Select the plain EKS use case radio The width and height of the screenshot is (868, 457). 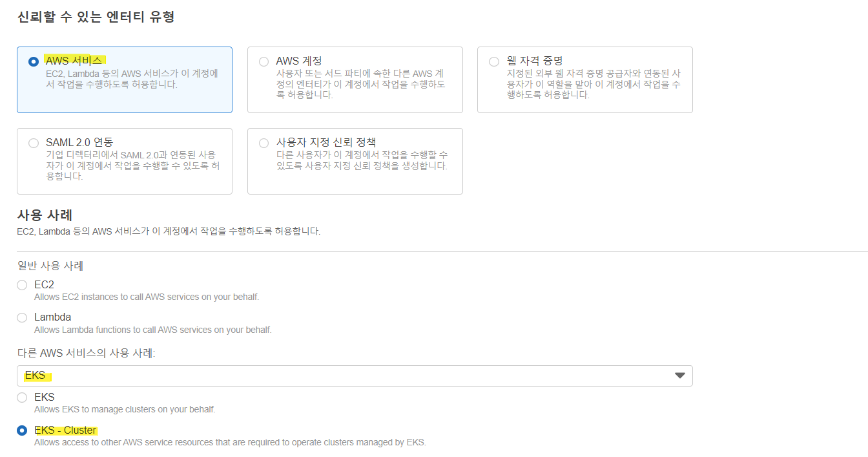22,398
